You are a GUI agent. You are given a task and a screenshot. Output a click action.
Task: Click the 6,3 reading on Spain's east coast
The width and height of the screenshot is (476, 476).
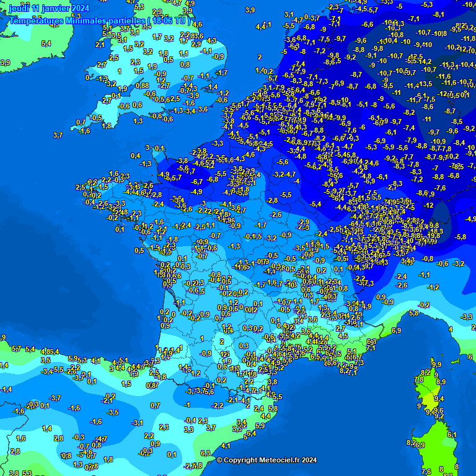[206, 453]
